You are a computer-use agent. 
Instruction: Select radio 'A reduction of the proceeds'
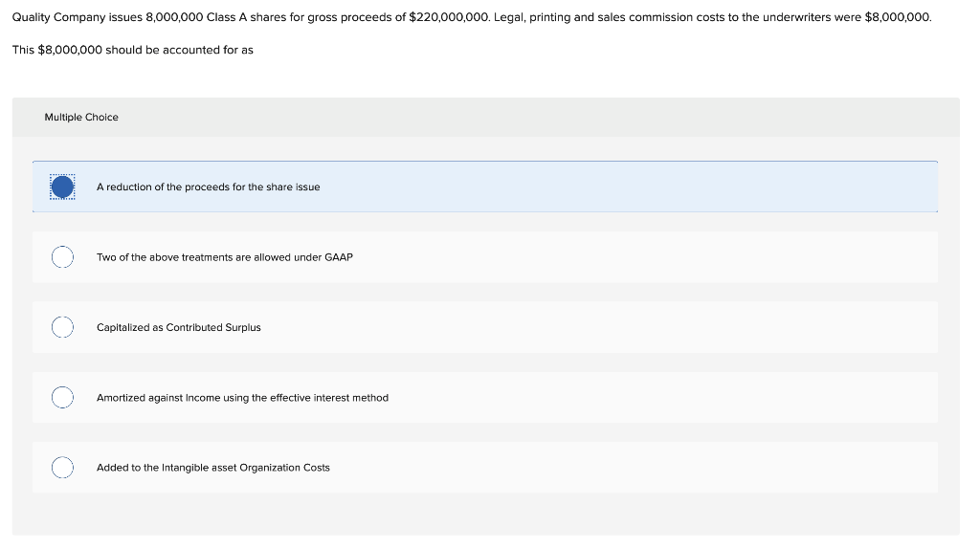tap(62, 187)
